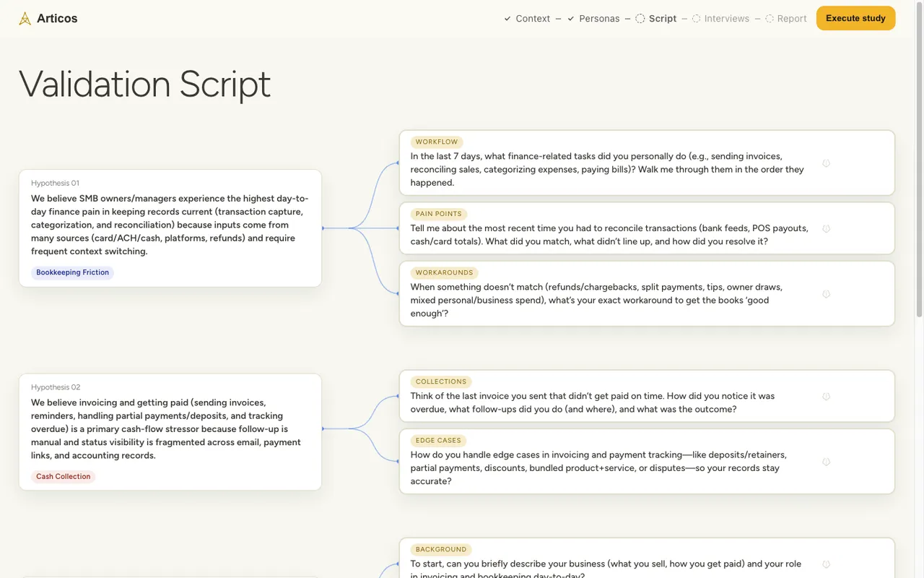
Task: Click question 'When something doesn't match'
Action: click(x=596, y=300)
